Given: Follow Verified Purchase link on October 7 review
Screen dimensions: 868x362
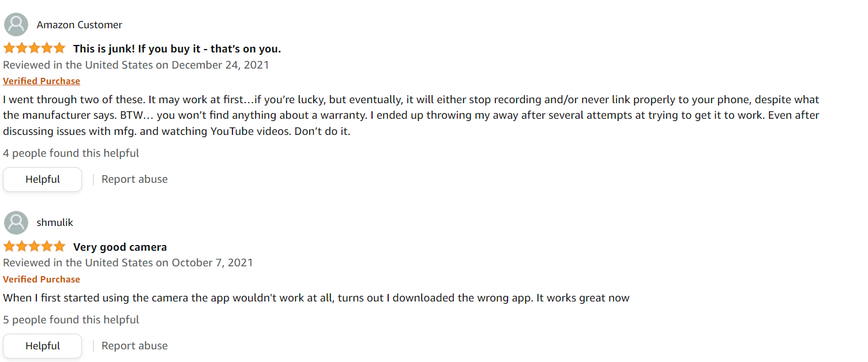Looking at the screenshot, I should (42, 280).
